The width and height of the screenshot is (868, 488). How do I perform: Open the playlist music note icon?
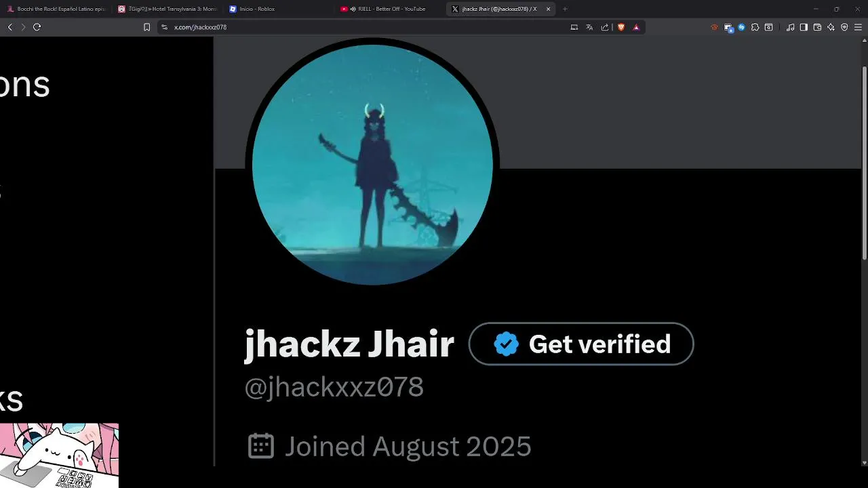pyautogui.click(x=790, y=27)
